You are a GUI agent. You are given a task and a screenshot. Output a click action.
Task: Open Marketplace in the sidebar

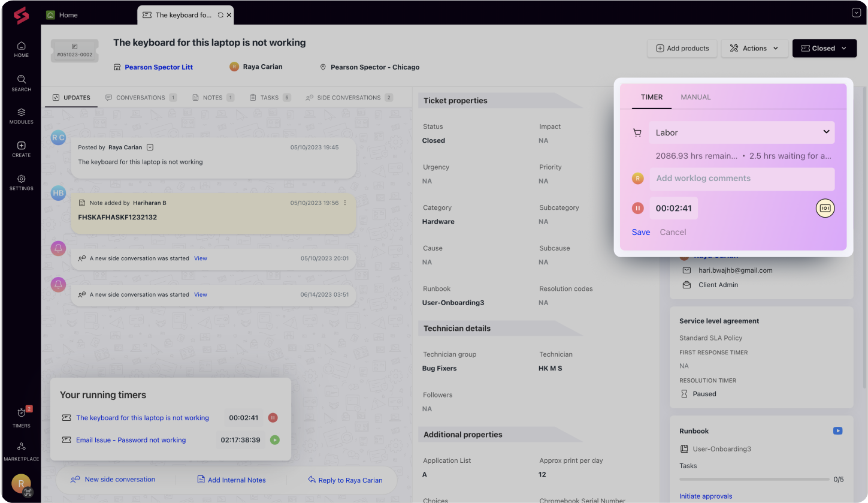pyautogui.click(x=21, y=451)
